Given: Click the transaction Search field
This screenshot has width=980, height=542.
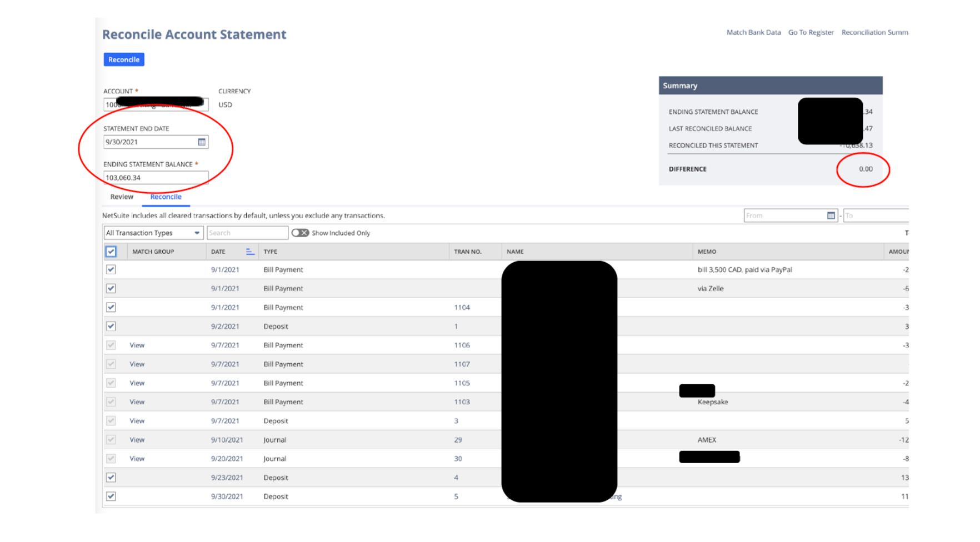Looking at the screenshot, I should coord(247,233).
